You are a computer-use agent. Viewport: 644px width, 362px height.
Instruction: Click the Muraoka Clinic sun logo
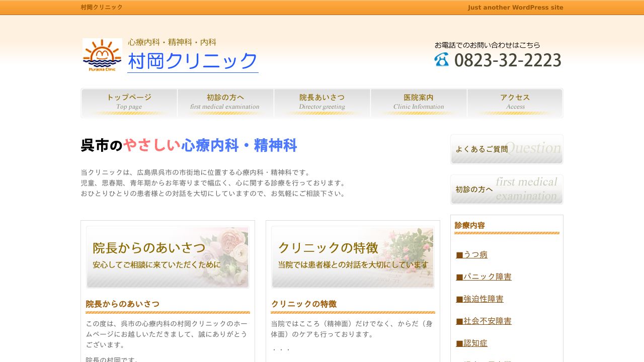click(102, 55)
